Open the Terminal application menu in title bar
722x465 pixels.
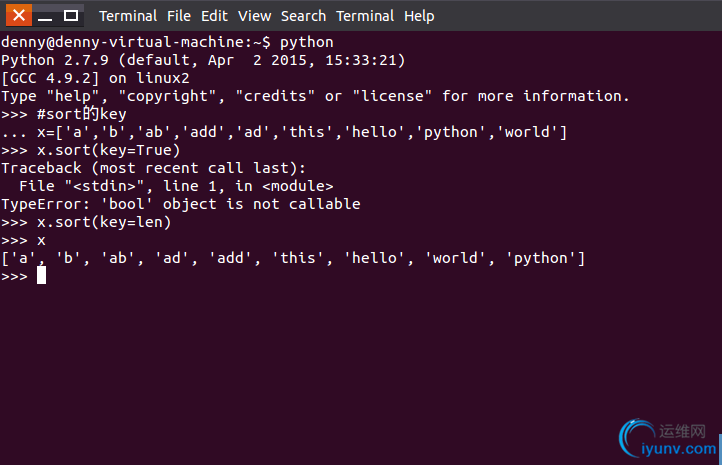[128, 16]
